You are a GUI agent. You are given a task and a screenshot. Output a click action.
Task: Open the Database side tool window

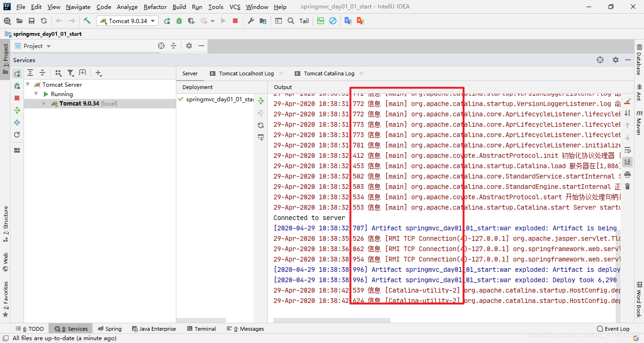point(639,60)
